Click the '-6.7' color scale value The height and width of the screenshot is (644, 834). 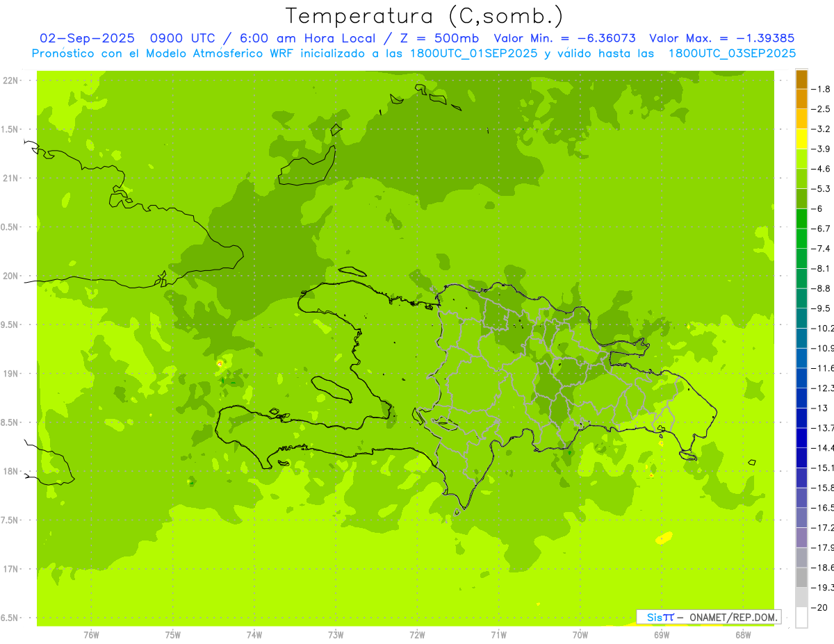[x=821, y=229]
